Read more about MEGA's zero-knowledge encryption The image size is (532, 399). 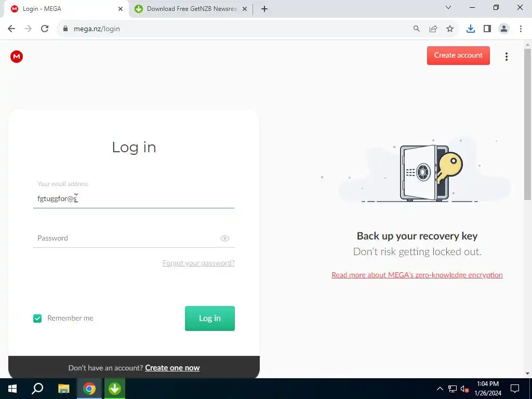click(x=417, y=275)
